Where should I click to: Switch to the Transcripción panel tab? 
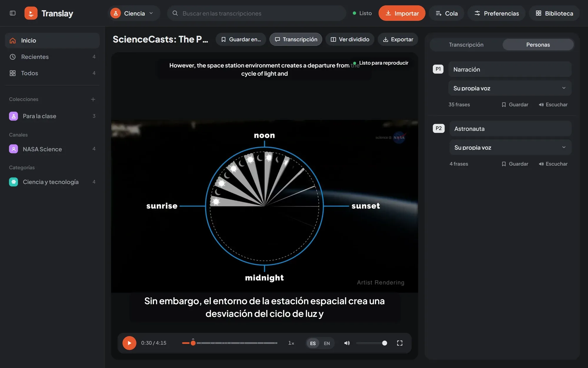coord(466,45)
